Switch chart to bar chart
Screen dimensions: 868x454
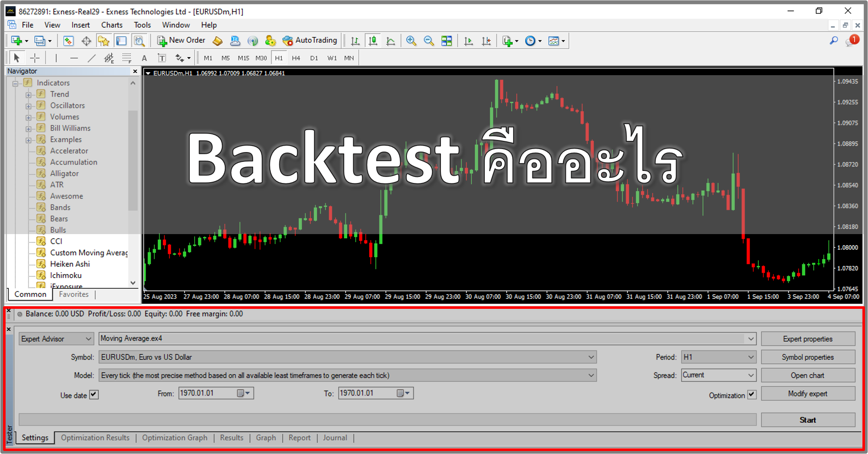point(355,41)
